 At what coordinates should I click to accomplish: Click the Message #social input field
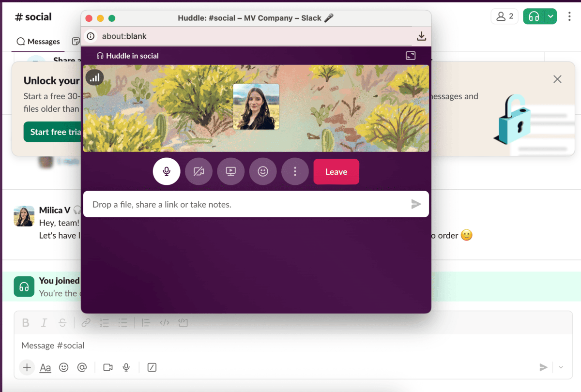pyautogui.click(x=293, y=346)
